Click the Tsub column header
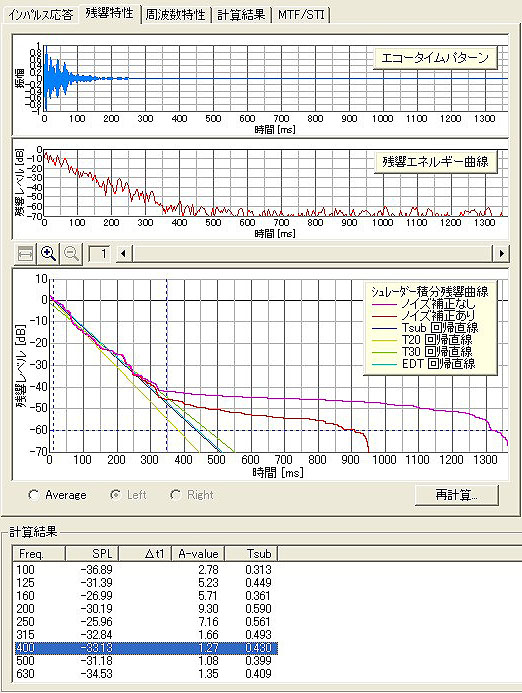This screenshot has width=522, height=693. pos(251,554)
